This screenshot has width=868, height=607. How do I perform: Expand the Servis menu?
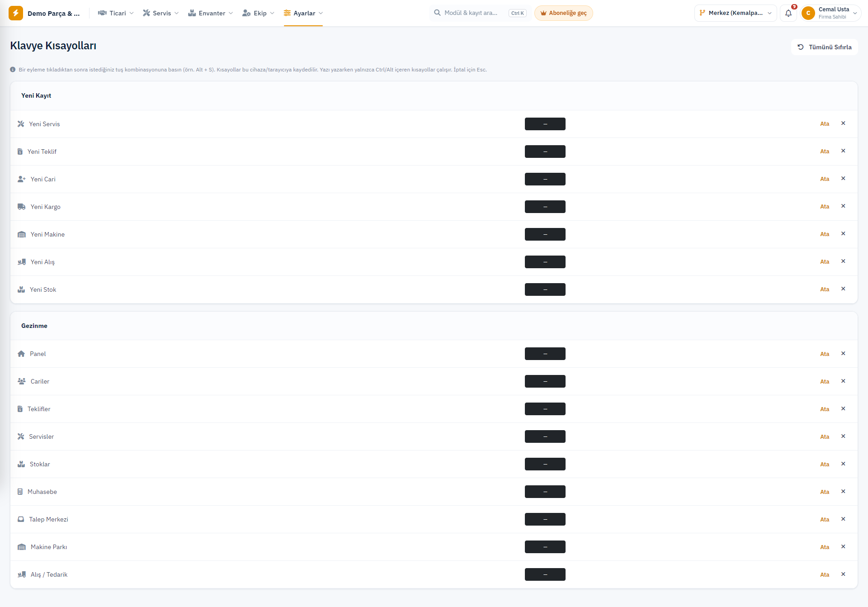(x=160, y=13)
